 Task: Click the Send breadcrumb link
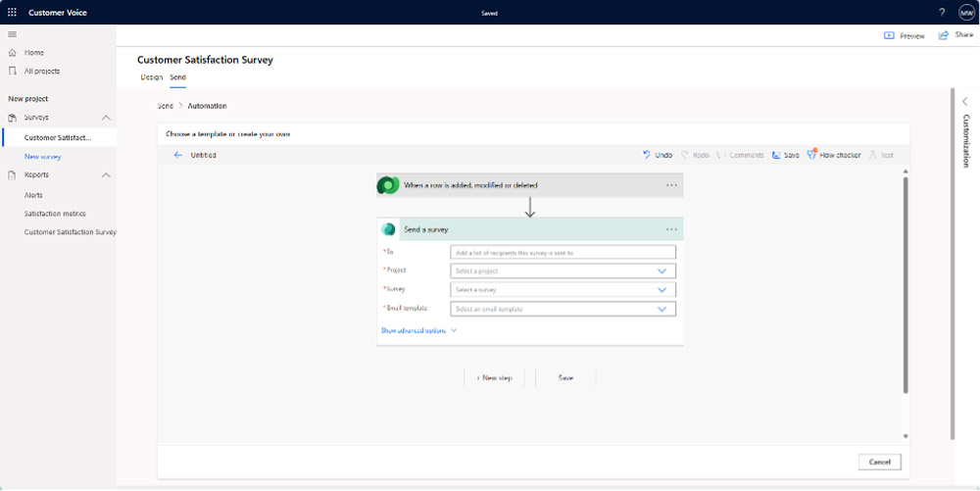165,106
